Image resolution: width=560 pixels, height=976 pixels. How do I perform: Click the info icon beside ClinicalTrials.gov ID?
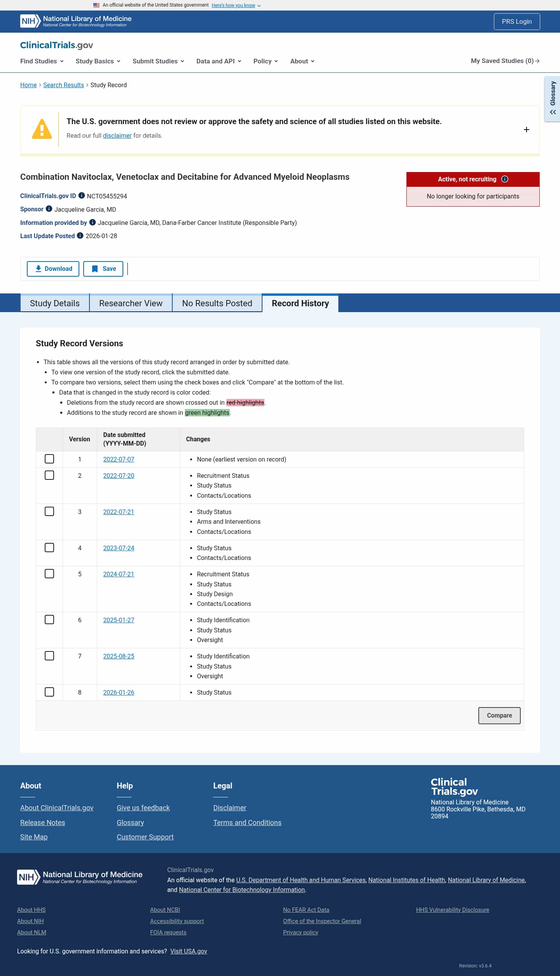(82, 195)
